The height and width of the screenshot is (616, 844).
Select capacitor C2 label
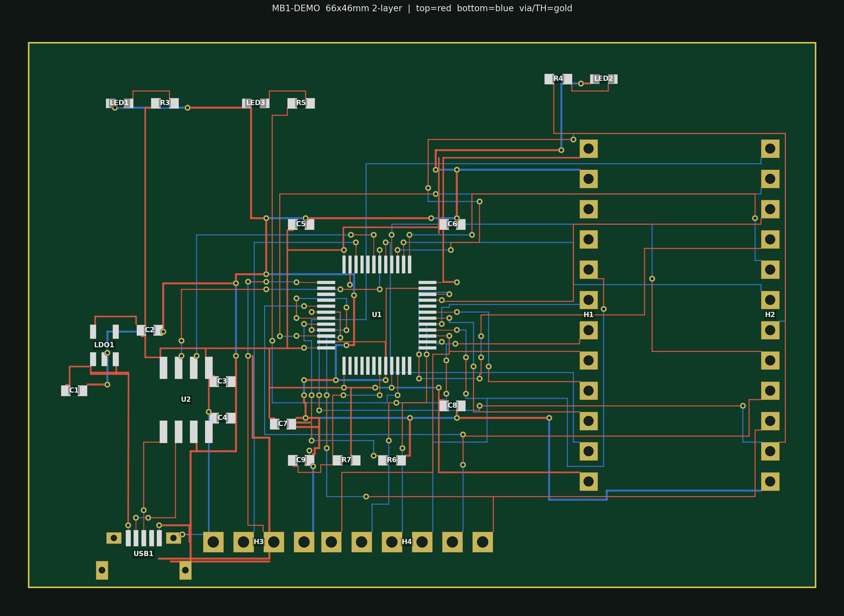[150, 330]
